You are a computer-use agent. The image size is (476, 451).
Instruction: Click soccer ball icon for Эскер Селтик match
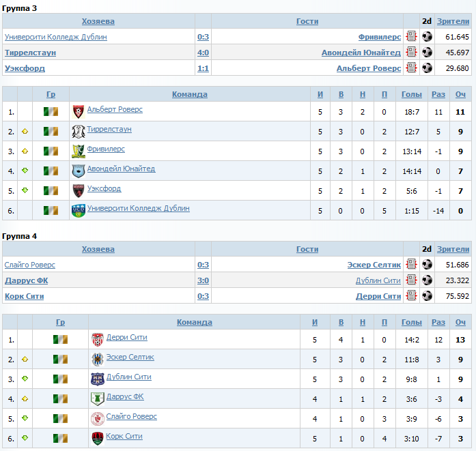pos(427,264)
